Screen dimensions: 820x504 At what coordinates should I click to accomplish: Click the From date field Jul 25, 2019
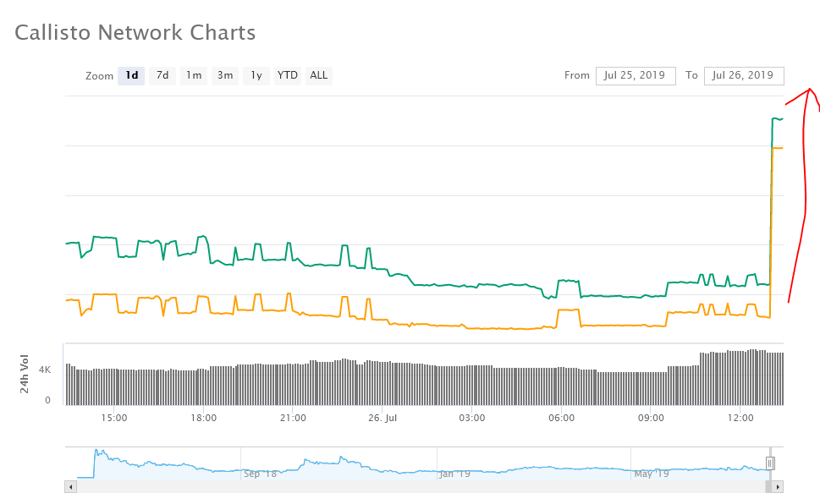coord(636,76)
